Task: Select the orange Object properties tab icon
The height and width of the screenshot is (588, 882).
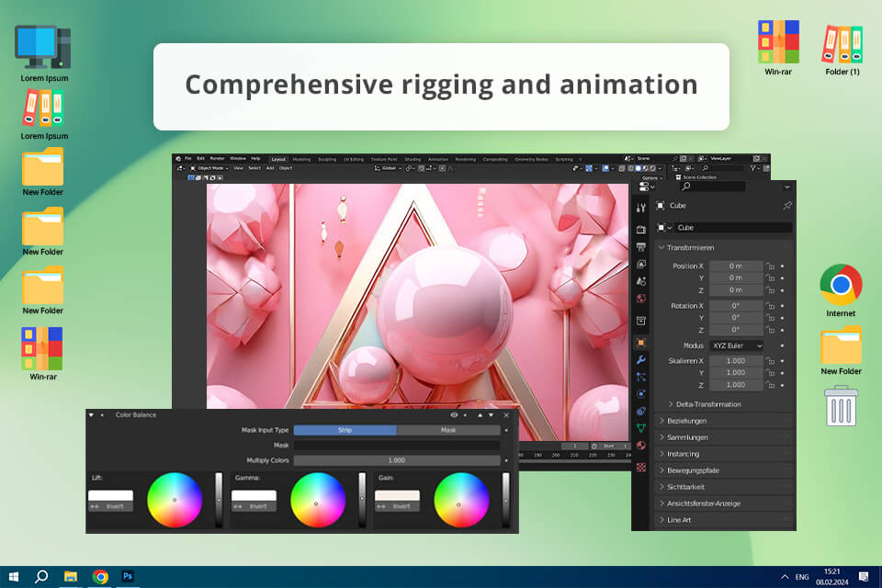Action: [x=640, y=343]
